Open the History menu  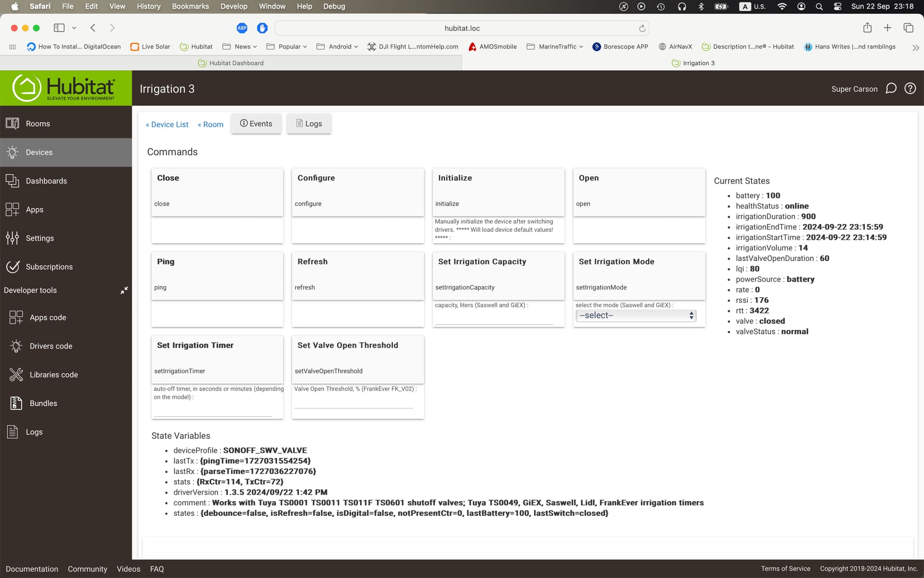149,6
